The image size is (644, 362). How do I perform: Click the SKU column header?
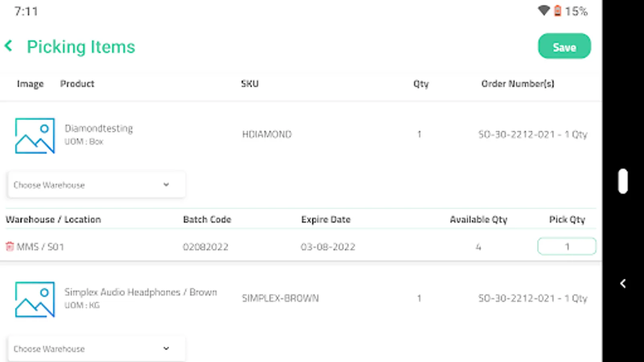pyautogui.click(x=250, y=84)
